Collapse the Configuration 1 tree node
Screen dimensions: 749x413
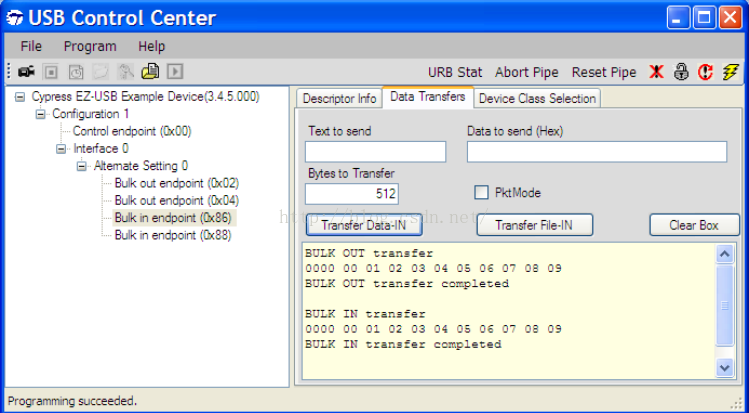coord(41,114)
